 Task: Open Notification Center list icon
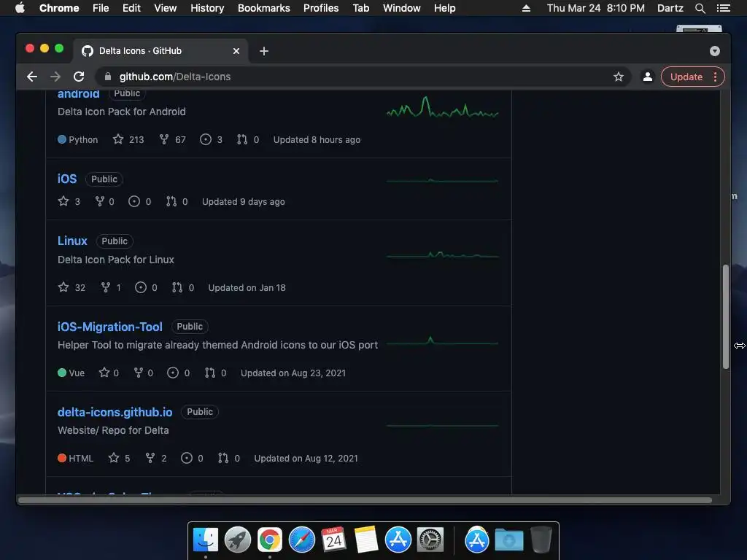pos(724,8)
